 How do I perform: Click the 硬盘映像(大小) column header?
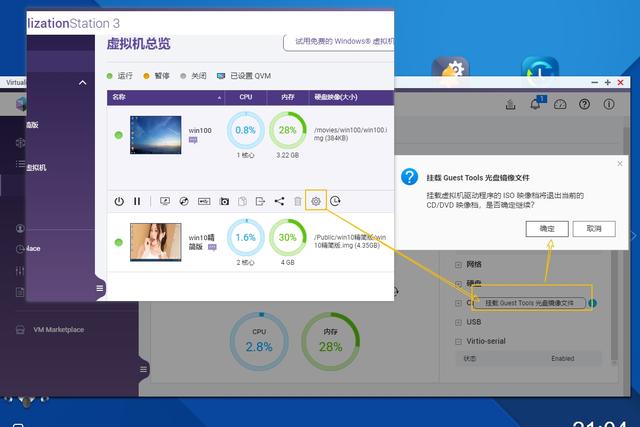[351, 97]
